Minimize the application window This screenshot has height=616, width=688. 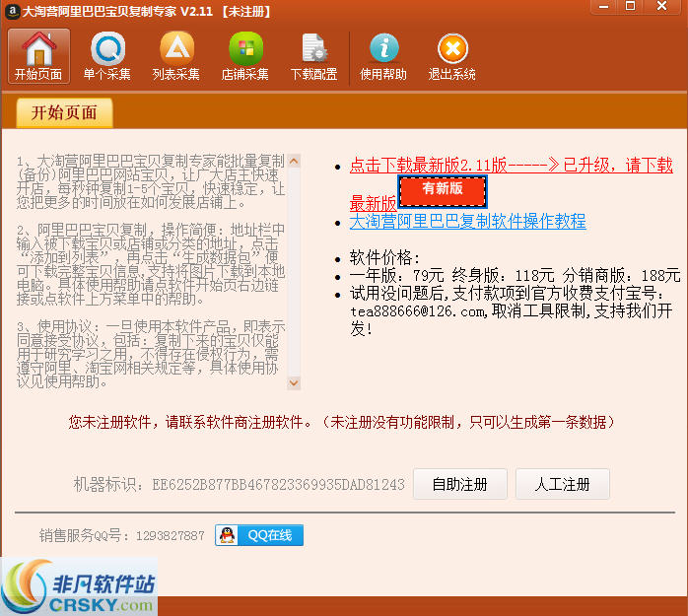(x=604, y=6)
